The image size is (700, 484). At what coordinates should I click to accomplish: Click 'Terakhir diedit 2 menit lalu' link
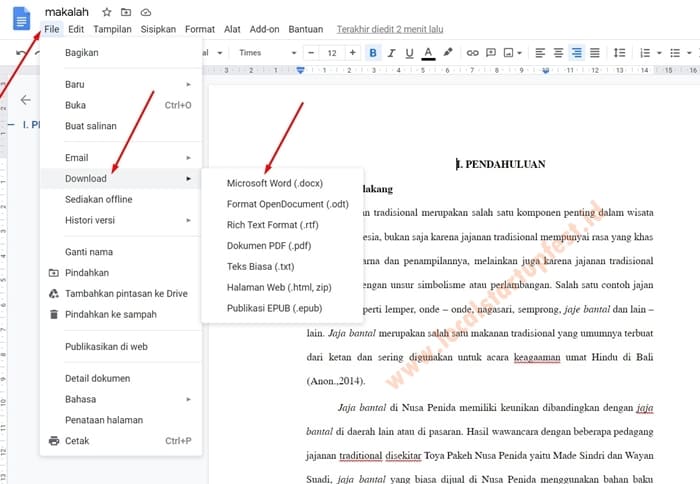click(390, 29)
